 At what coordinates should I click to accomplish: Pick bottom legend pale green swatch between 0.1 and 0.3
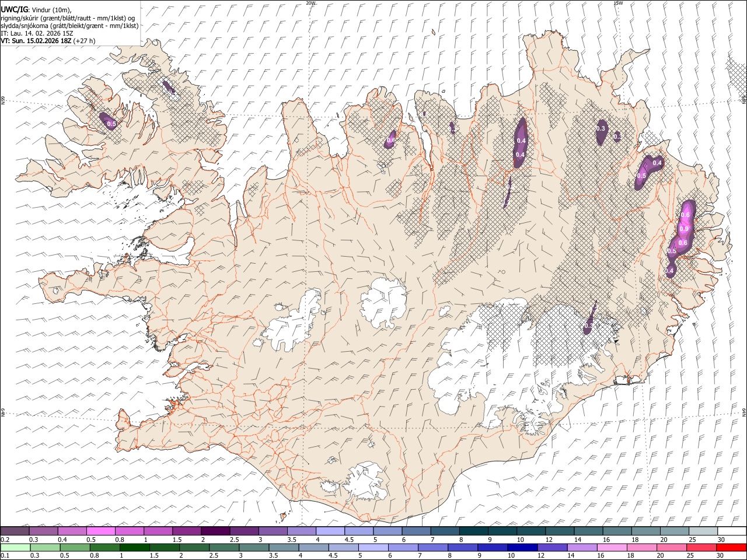tap(16, 547)
